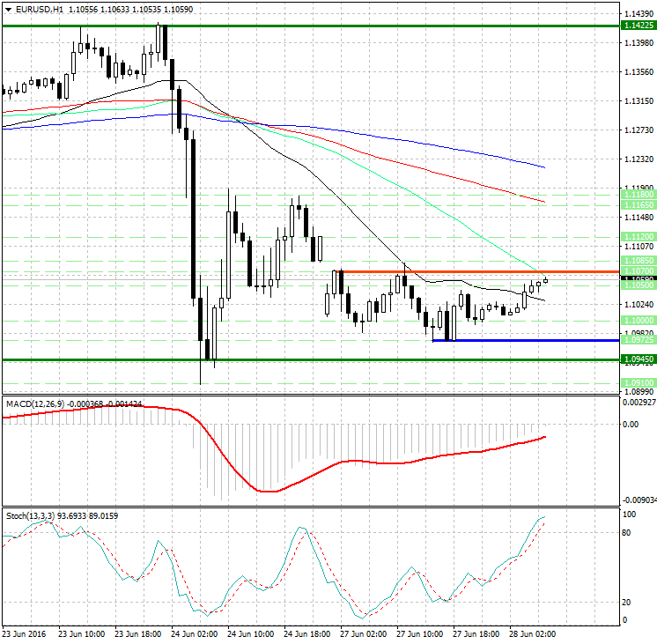Select the 1.14225 resistance level label
The image size is (657, 644).
pyautogui.click(x=639, y=26)
